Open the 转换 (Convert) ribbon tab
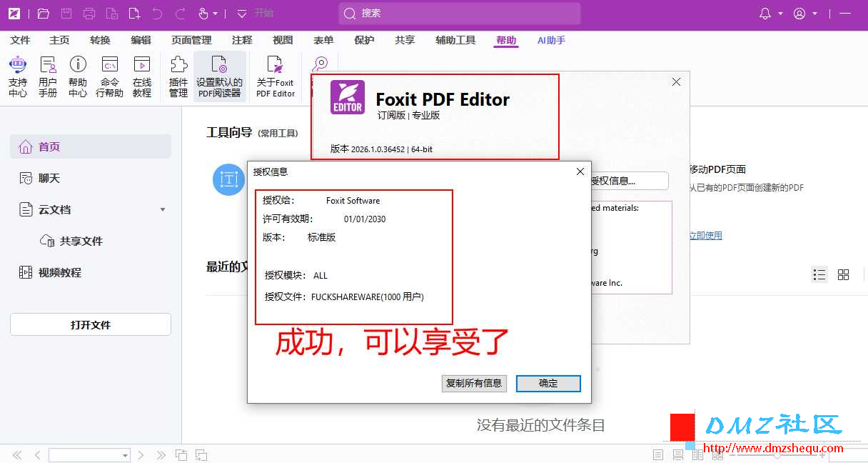The image size is (868, 463). 100,40
